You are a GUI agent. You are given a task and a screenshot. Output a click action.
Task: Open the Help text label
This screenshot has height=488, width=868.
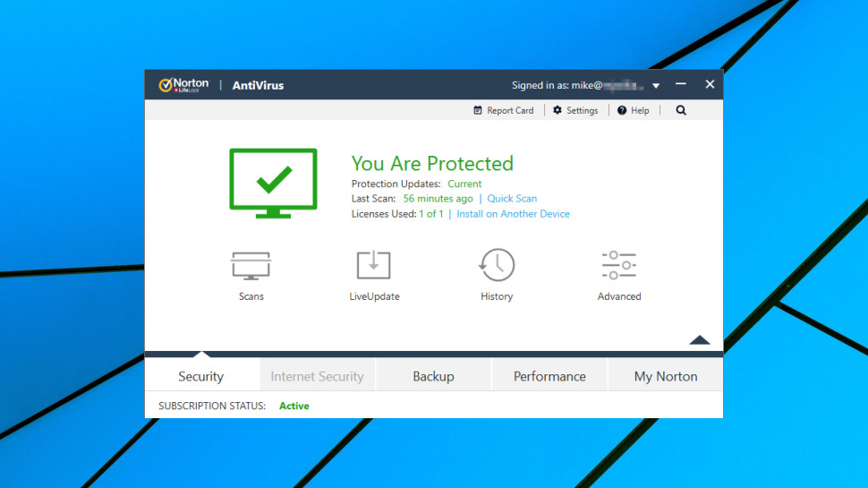[640, 110]
